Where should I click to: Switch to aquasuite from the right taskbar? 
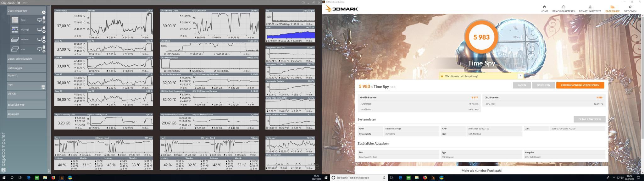tap(441, 178)
